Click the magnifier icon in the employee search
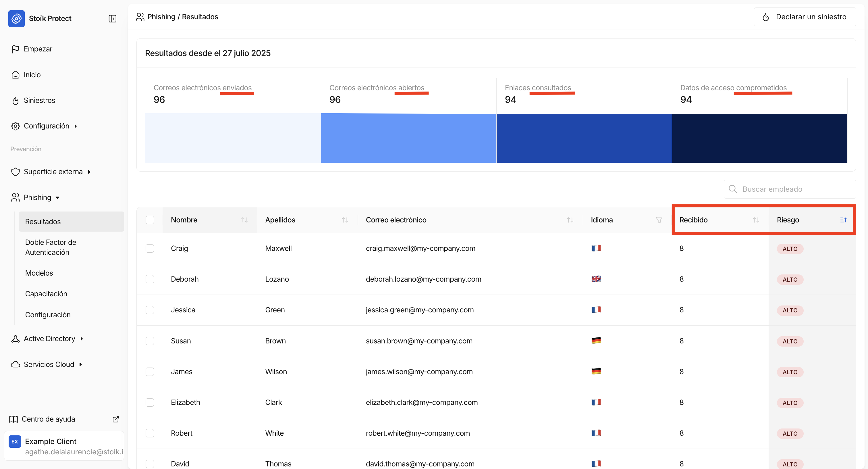Screen dimensions: 868x469 pyautogui.click(x=733, y=189)
